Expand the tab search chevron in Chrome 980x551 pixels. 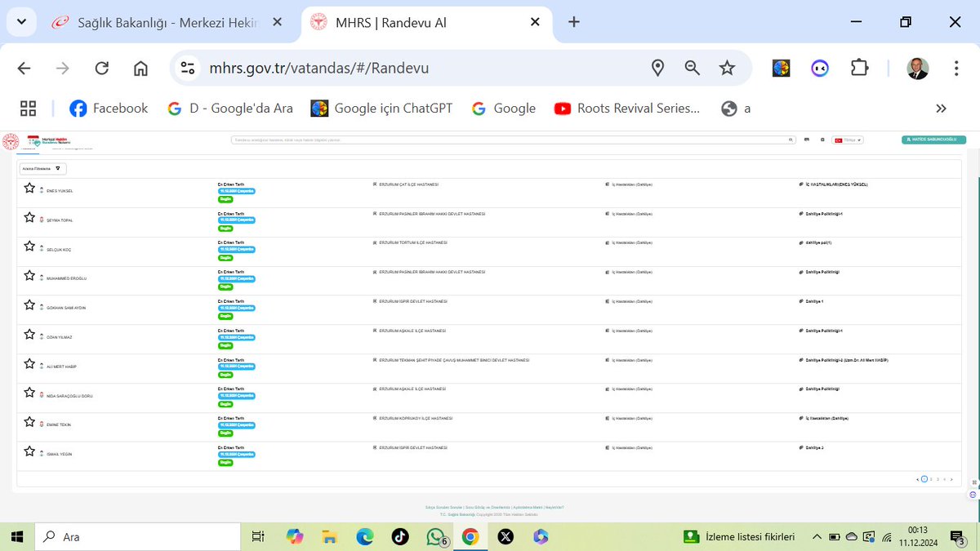21,23
